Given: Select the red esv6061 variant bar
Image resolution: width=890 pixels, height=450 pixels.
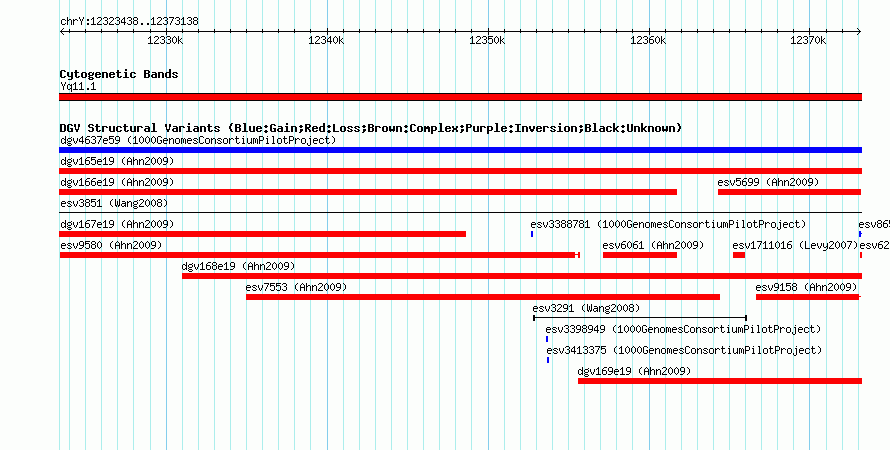Looking at the screenshot, I should click(x=640, y=255).
